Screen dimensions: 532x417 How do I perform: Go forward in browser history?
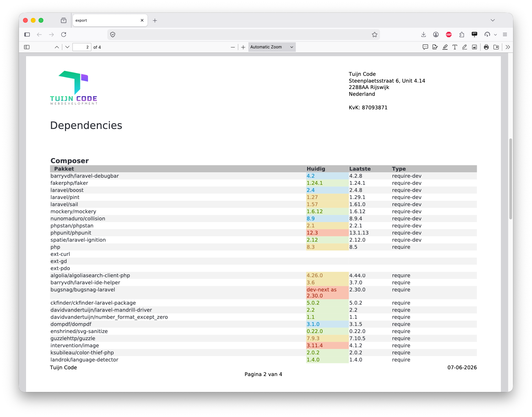click(51, 35)
